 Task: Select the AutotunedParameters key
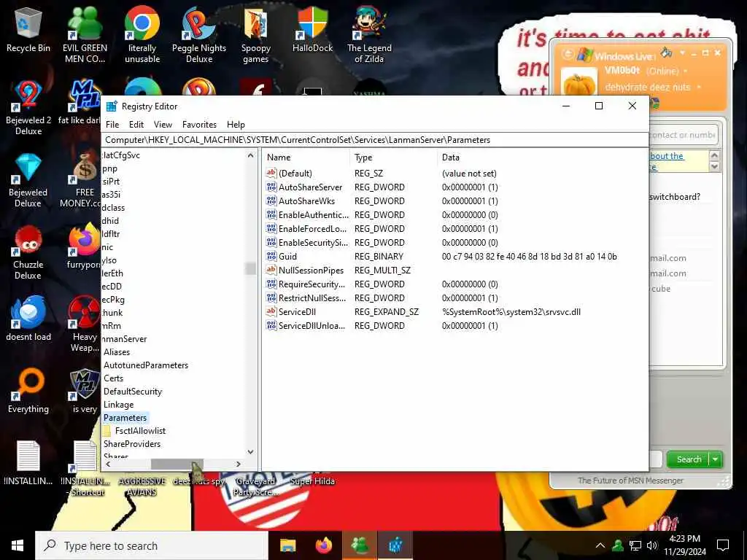click(146, 365)
